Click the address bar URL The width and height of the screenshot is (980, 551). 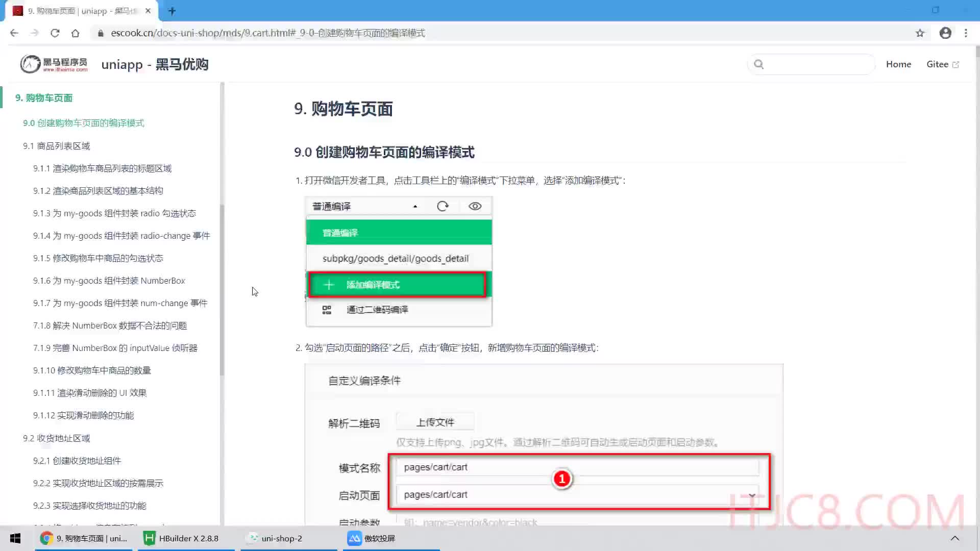(268, 33)
